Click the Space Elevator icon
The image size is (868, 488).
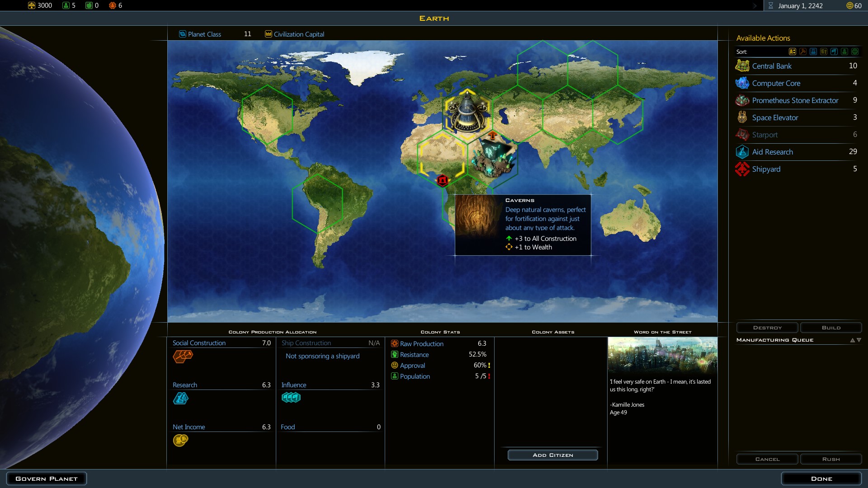742,117
